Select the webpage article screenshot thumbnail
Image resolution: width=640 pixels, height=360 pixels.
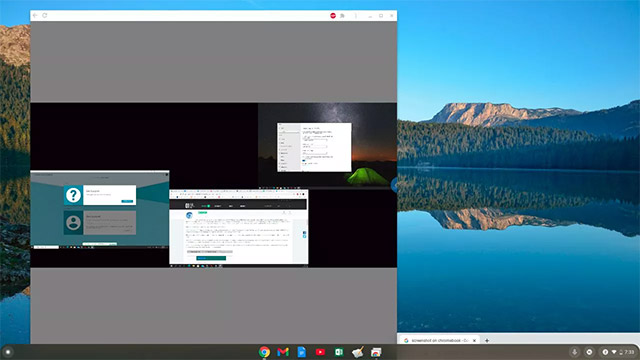[239, 228]
